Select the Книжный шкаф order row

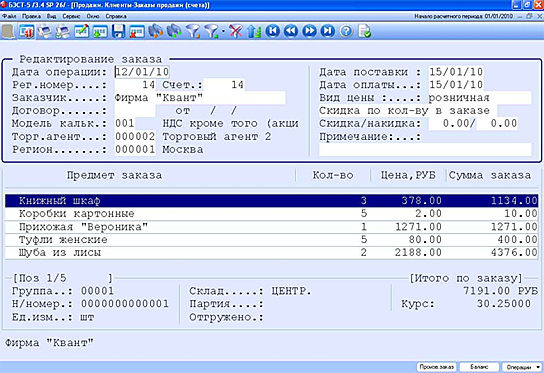pos(271,201)
